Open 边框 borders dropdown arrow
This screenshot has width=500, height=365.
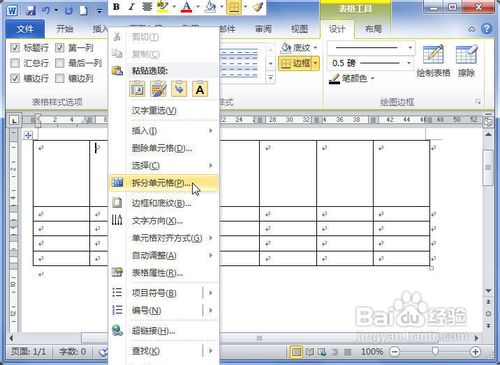[315, 63]
